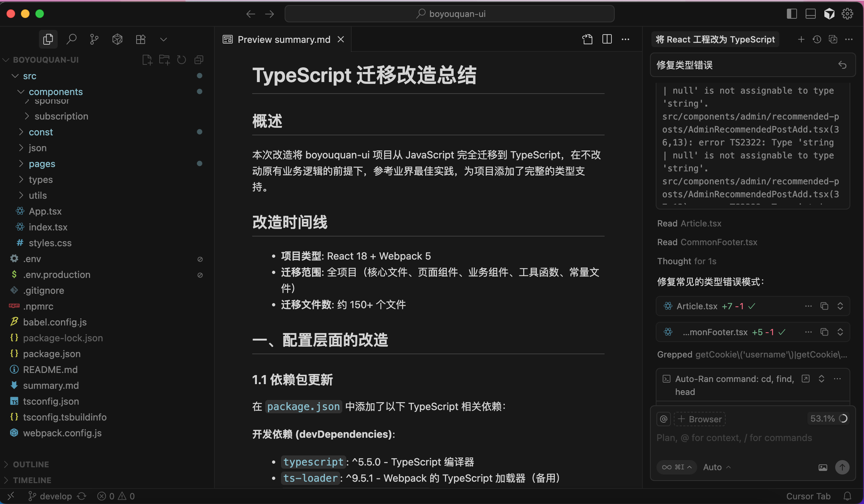Start a new chat with the plus button
The image size is (864, 504).
click(801, 40)
